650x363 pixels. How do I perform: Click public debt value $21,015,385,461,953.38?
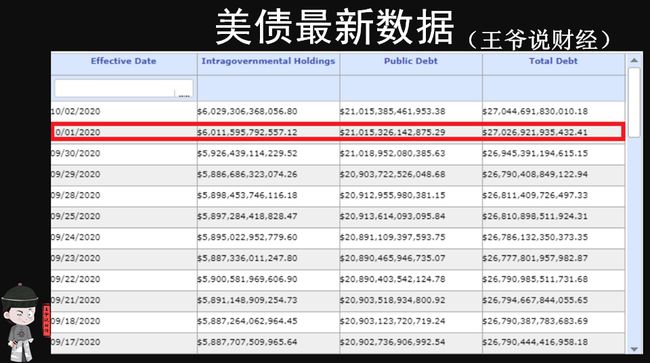pos(393,111)
